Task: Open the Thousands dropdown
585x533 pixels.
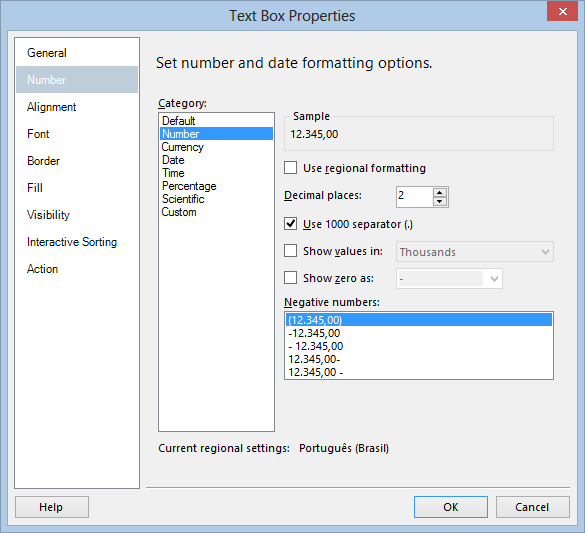Action: pyautogui.click(x=475, y=252)
